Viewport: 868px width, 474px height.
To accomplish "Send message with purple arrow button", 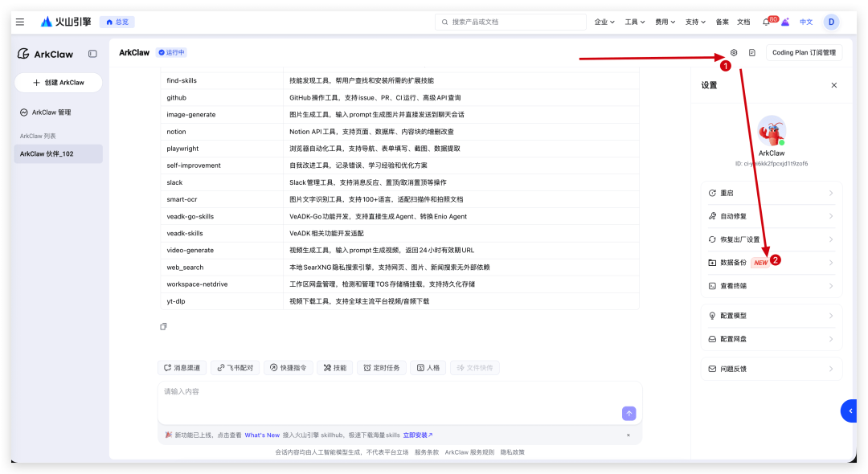I will click(x=628, y=413).
